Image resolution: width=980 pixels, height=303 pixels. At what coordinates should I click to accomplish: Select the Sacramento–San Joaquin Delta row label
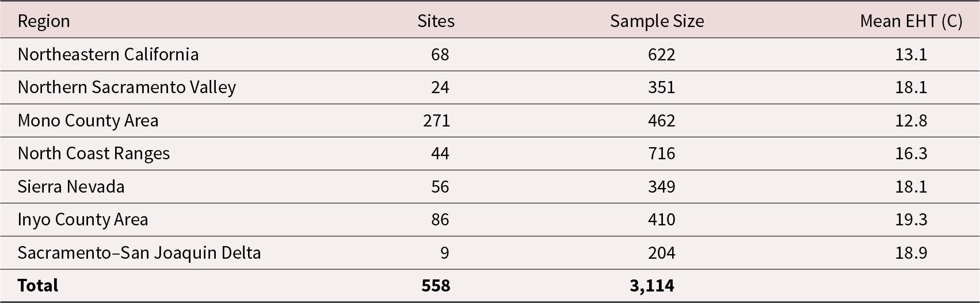[x=139, y=253]
